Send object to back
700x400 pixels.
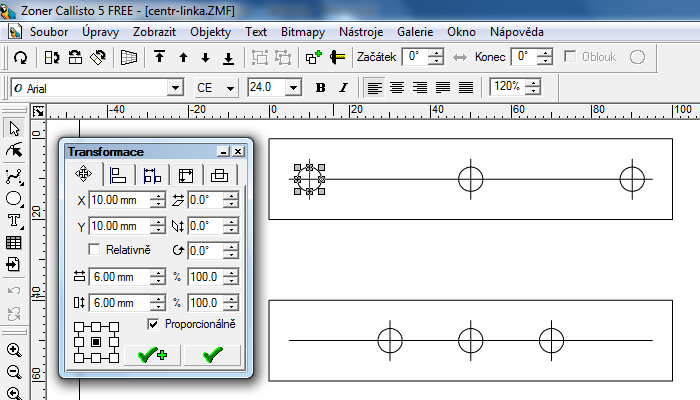coord(229,58)
